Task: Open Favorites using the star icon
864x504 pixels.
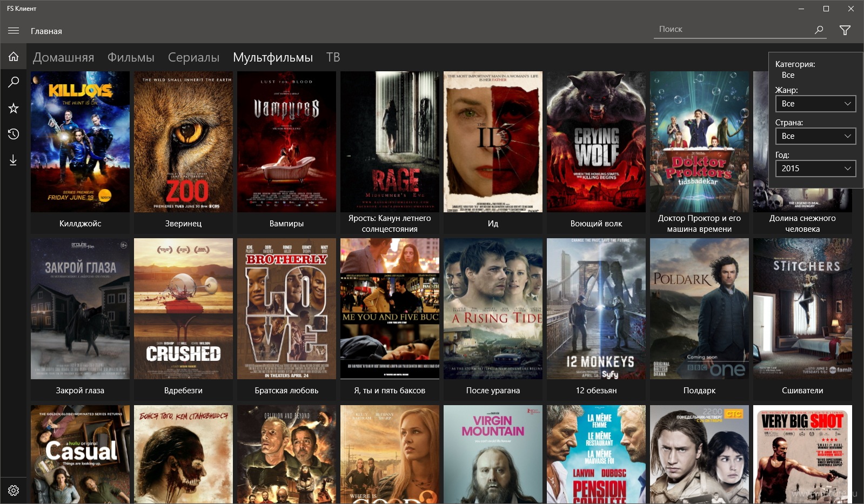Action: 14,108
